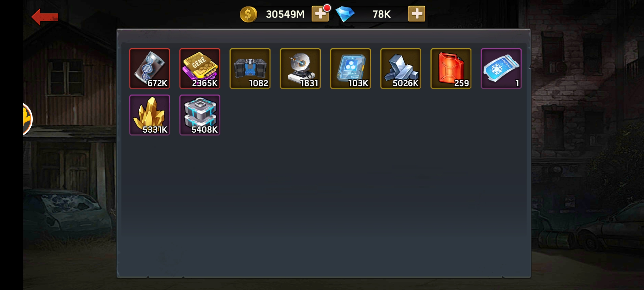Image resolution: width=644 pixels, height=290 pixels.
Task: Select the GENE chip item (2365K)
Action: [x=200, y=68]
